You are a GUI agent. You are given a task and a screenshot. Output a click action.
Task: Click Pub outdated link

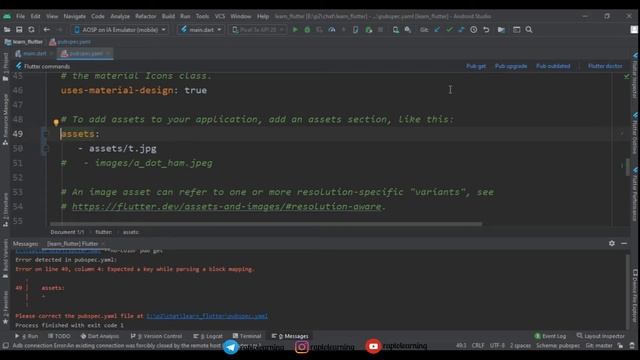[x=553, y=66]
